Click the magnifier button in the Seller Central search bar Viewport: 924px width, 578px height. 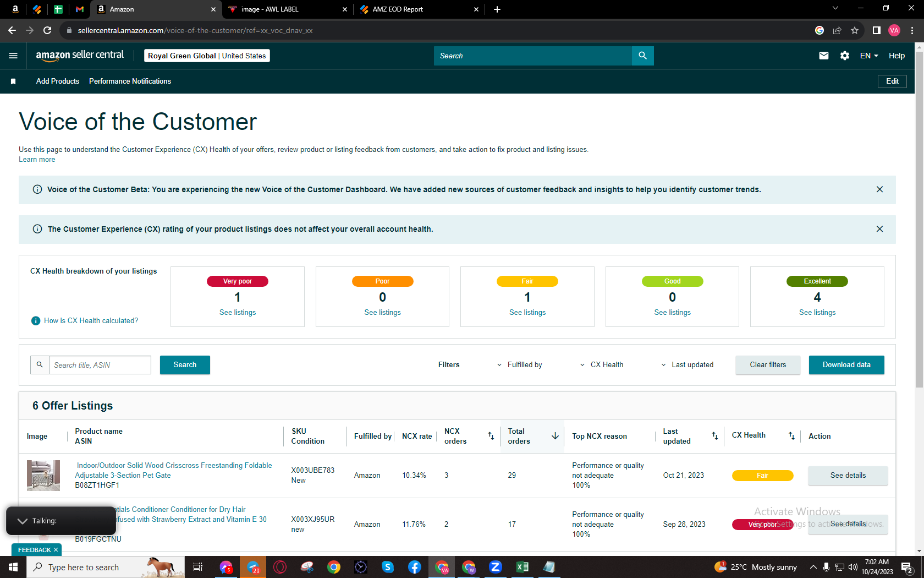coord(642,56)
